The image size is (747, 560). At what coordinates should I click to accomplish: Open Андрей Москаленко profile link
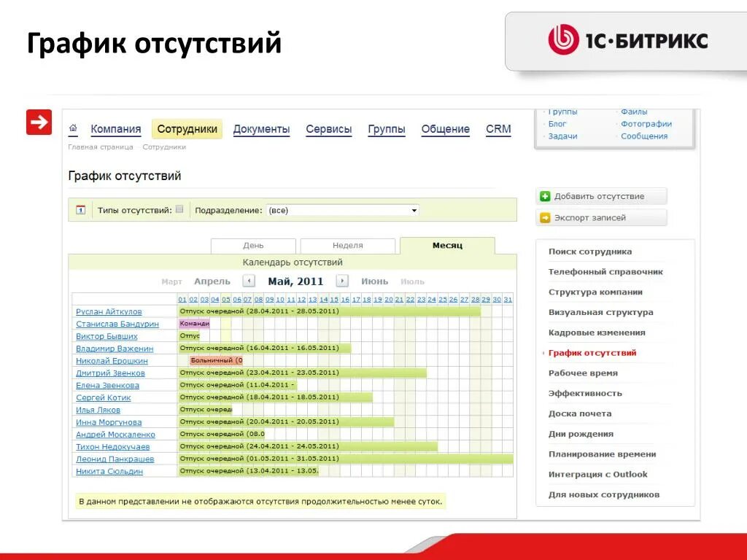click(115, 435)
